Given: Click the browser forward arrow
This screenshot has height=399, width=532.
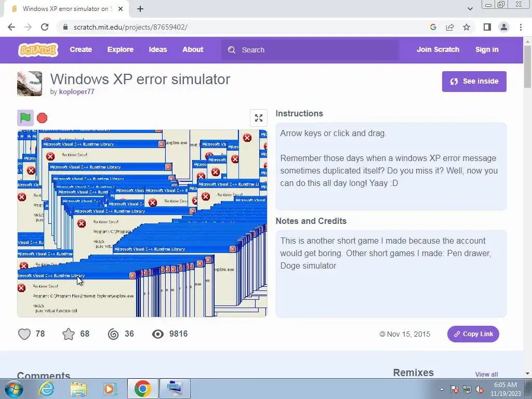Looking at the screenshot, I should [x=28, y=27].
